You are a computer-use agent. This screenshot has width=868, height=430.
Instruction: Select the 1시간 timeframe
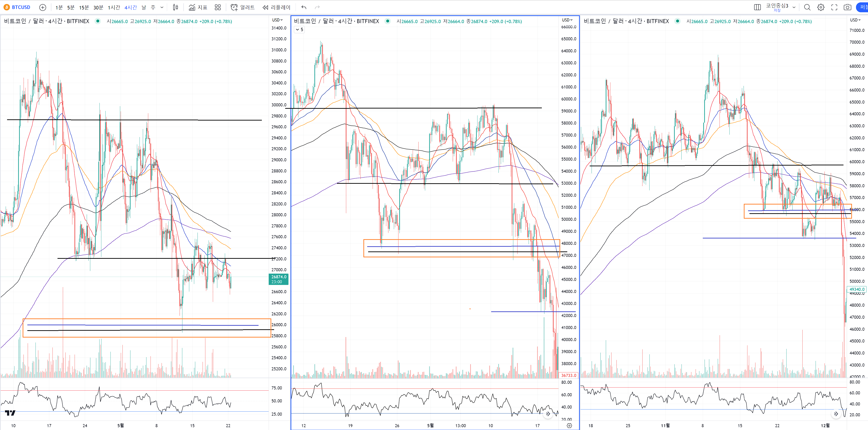pos(114,7)
